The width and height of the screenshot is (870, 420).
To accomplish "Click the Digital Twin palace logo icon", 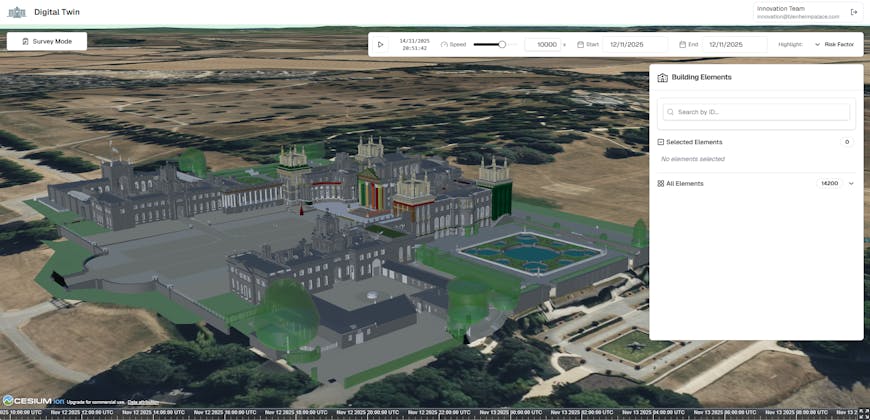I will [x=17, y=12].
